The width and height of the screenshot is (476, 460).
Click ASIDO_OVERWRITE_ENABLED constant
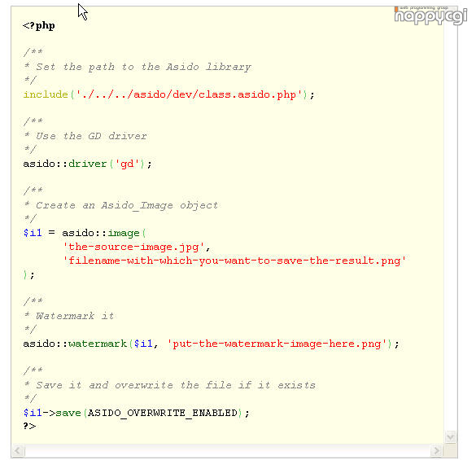(163, 413)
